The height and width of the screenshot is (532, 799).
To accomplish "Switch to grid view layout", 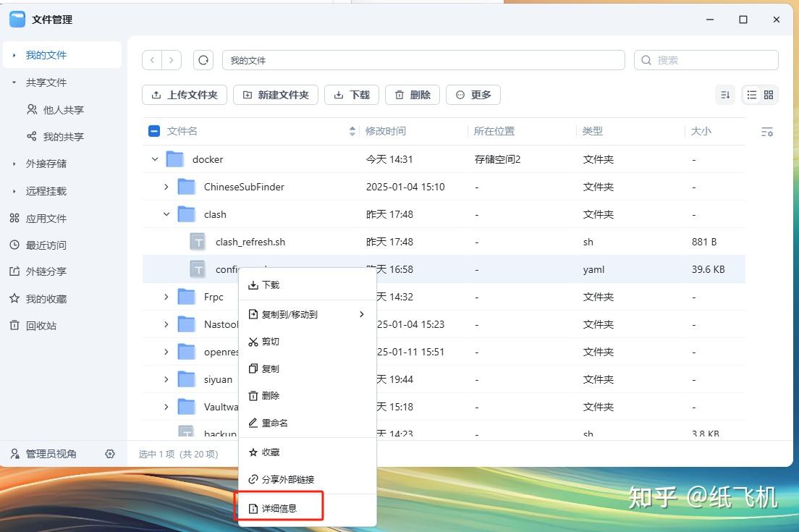I will coord(768,95).
